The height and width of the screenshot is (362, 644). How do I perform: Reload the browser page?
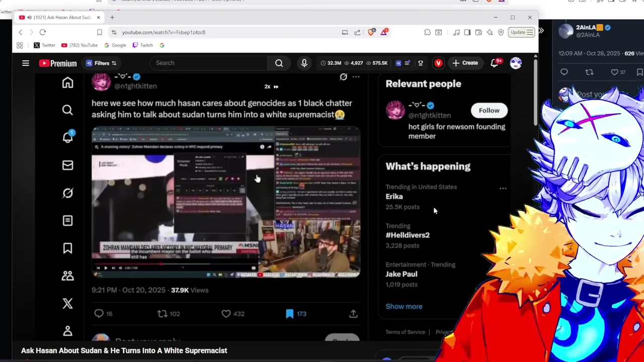click(43, 32)
